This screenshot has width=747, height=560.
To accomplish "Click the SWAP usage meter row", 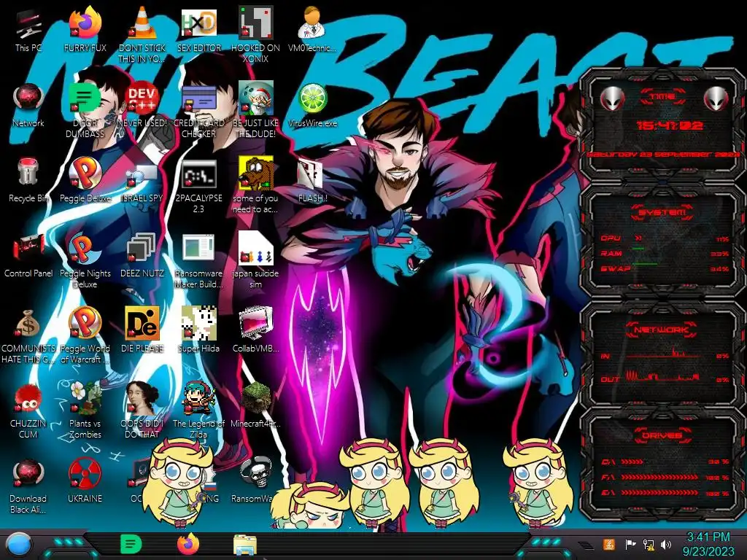I will [665, 268].
